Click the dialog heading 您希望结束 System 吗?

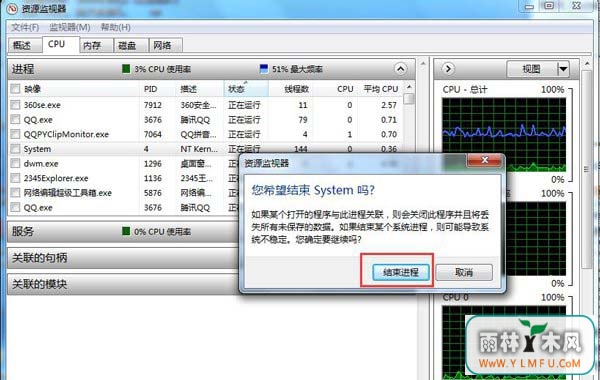click(x=313, y=190)
